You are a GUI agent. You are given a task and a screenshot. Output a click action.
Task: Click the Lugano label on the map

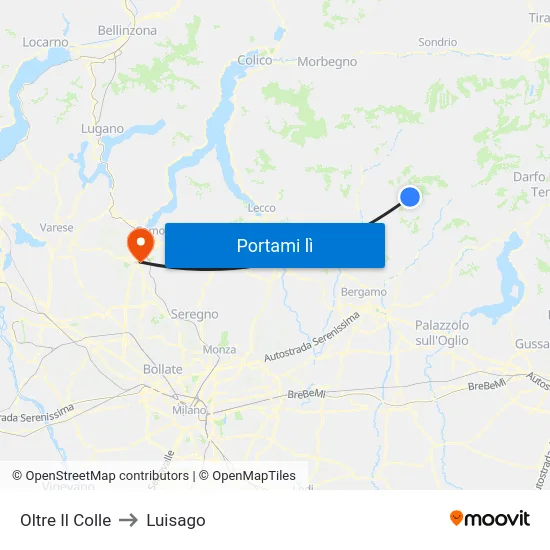point(102,129)
